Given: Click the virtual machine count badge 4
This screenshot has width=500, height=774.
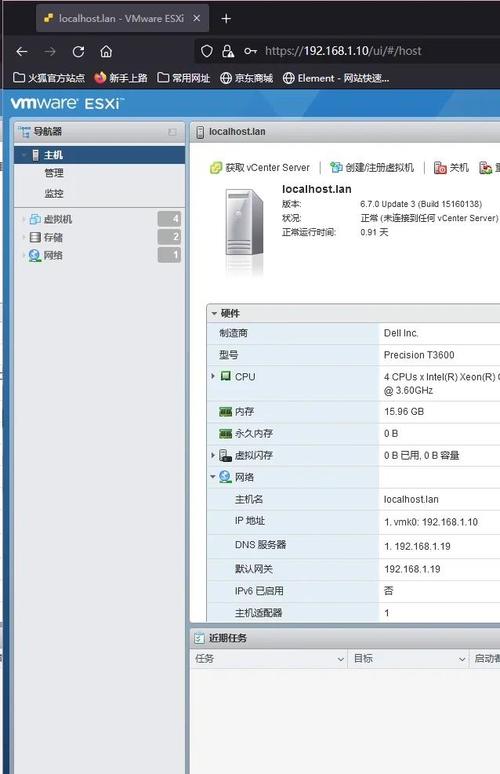Looking at the screenshot, I should pos(169,219).
